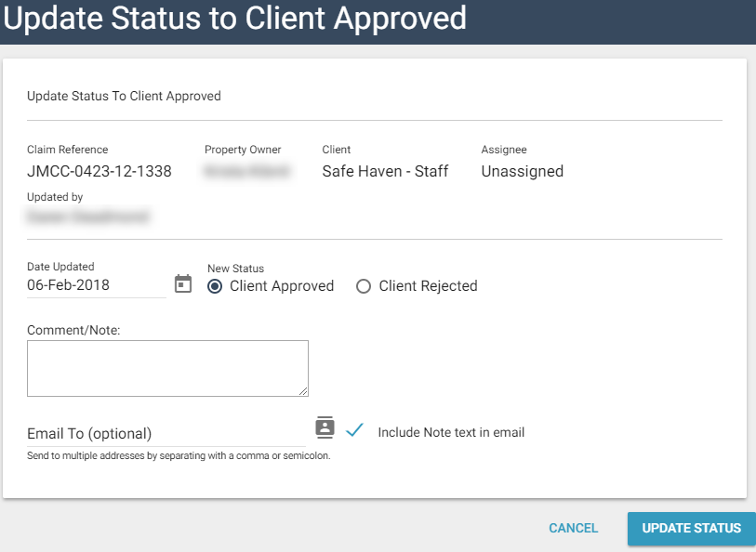Screen dimensions: 756x552
Task: Open the Date Updated calendar picker
Action: (183, 284)
